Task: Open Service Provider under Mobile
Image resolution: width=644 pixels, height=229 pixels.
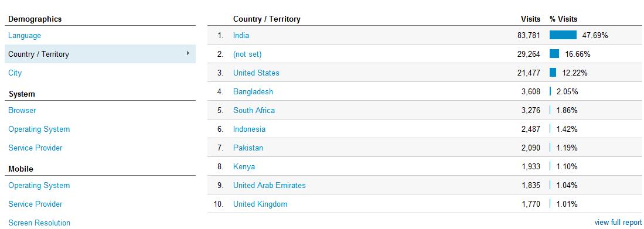Action: (35, 204)
